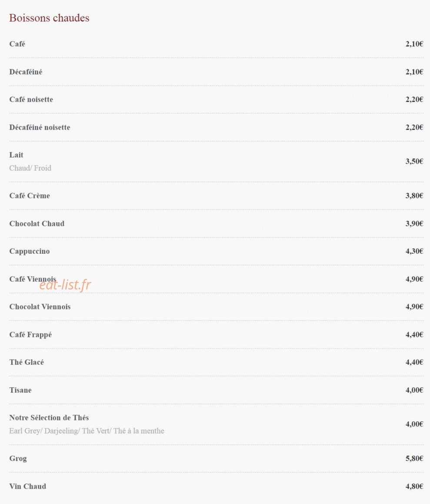Select the Grog menu item
The width and height of the screenshot is (430, 504).
click(18, 458)
